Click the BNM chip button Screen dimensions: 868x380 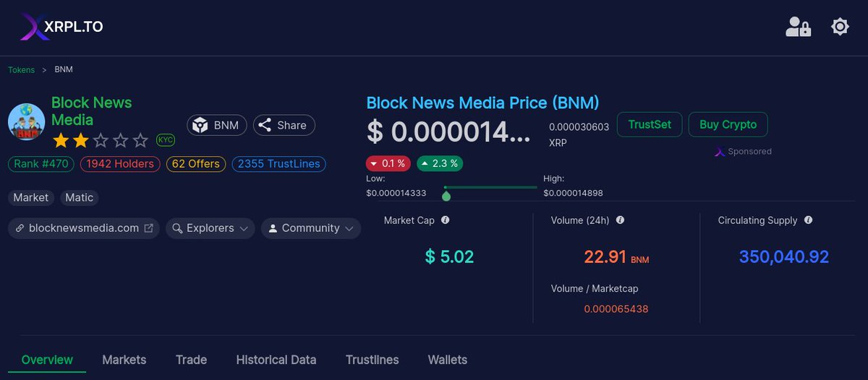(x=217, y=125)
